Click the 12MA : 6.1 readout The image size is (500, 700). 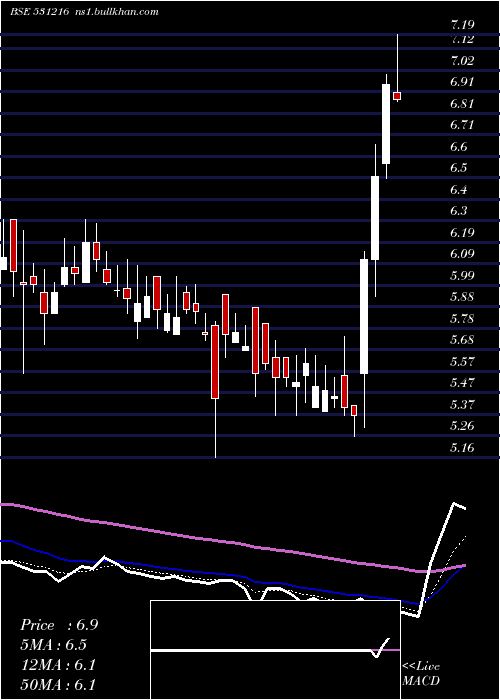(58, 664)
